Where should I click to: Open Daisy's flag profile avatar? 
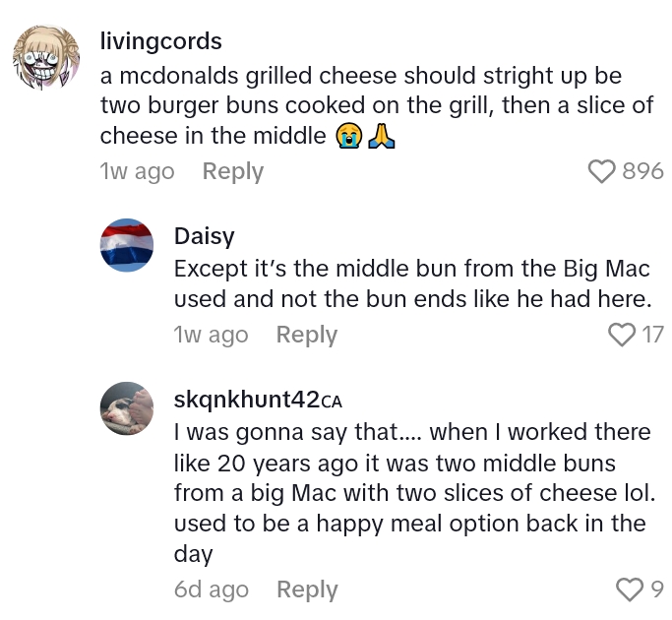coord(127,245)
